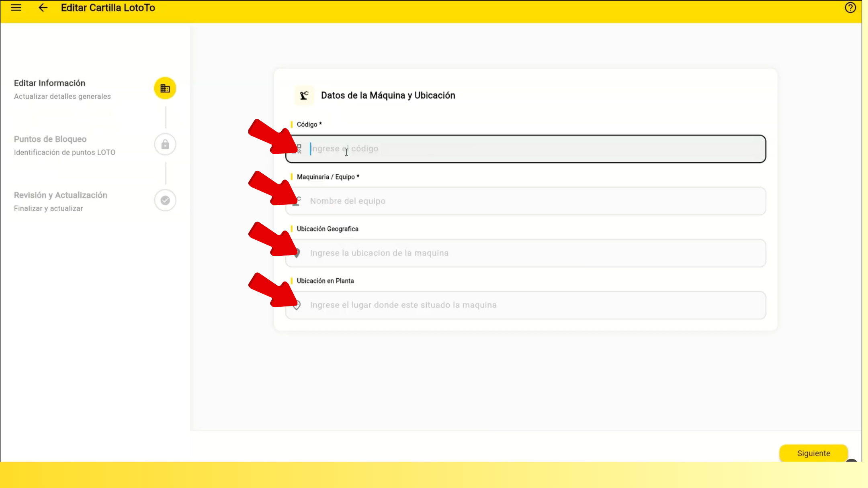Select the Revisión y Actualización check icon

click(165, 200)
